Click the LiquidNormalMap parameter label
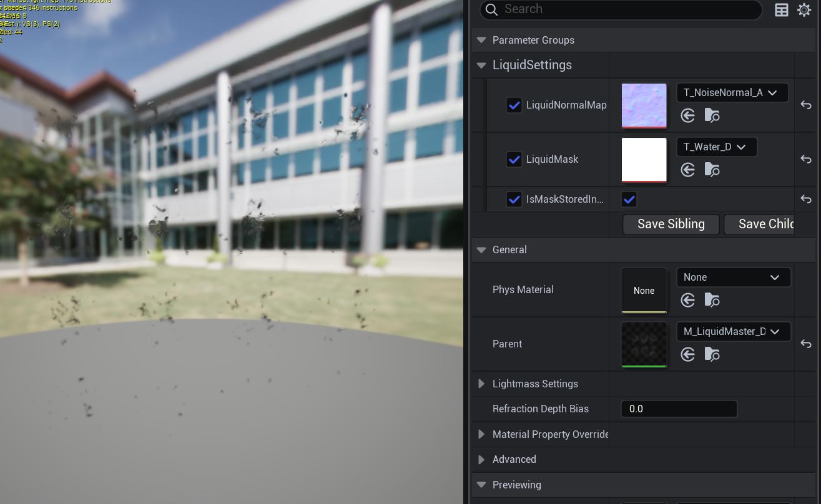821x504 pixels. (x=566, y=105)
